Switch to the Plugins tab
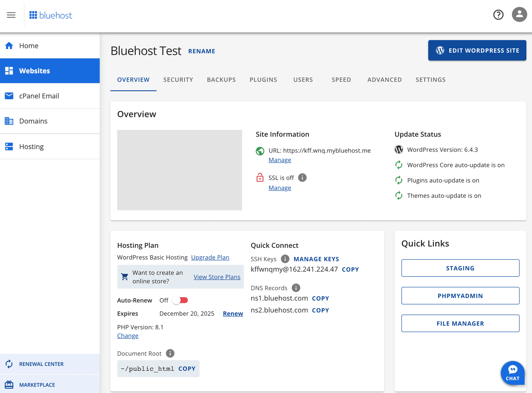Screen dimensions: 532x393 (263, 80)
